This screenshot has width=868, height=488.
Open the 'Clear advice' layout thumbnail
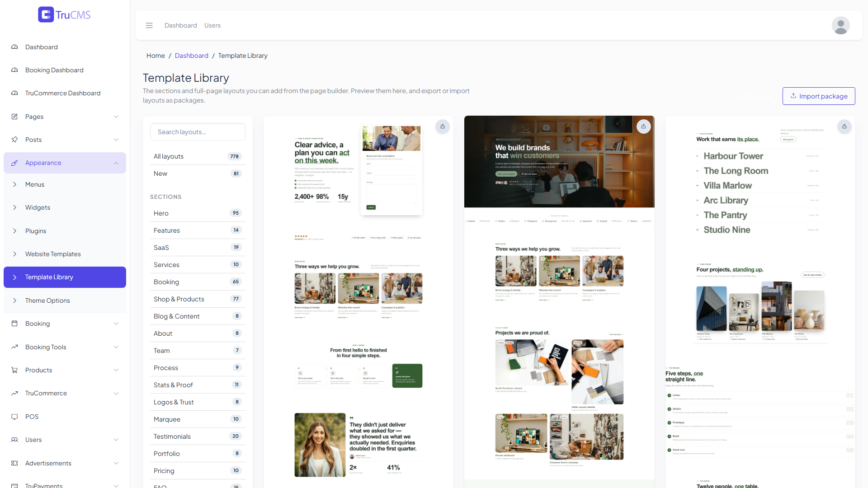(x=358, y=302)
